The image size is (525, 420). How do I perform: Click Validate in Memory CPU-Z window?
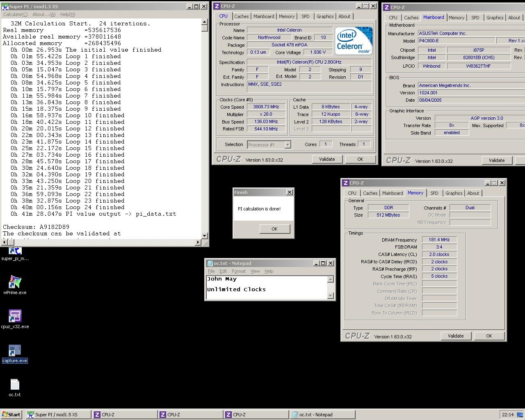[x=456, y=336]
